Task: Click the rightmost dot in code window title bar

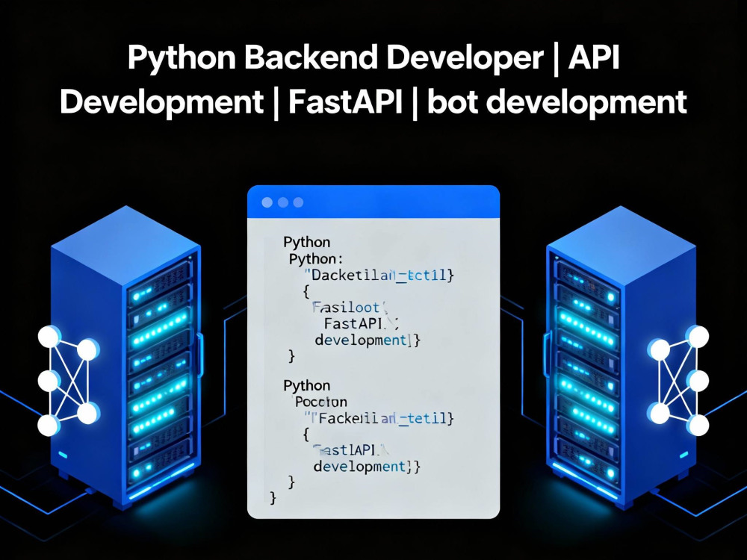Action: click(x=298, y=202)
